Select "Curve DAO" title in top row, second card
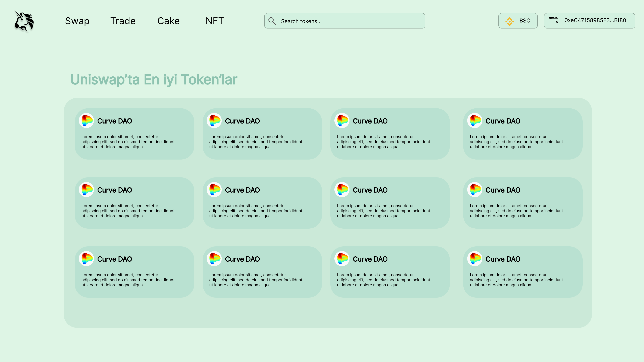The height and width of the screenshot is (362, 644). tap(242, 121)
